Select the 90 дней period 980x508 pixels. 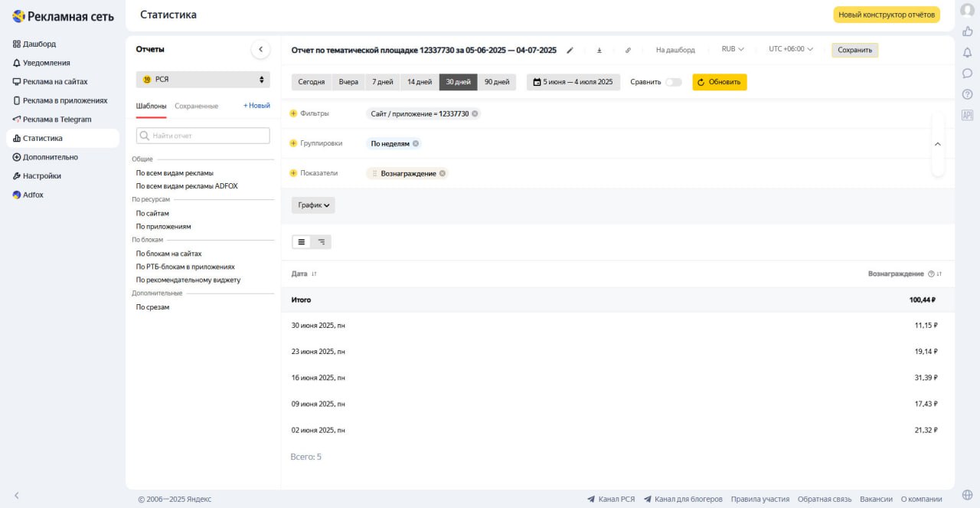[x=497, y=82]
